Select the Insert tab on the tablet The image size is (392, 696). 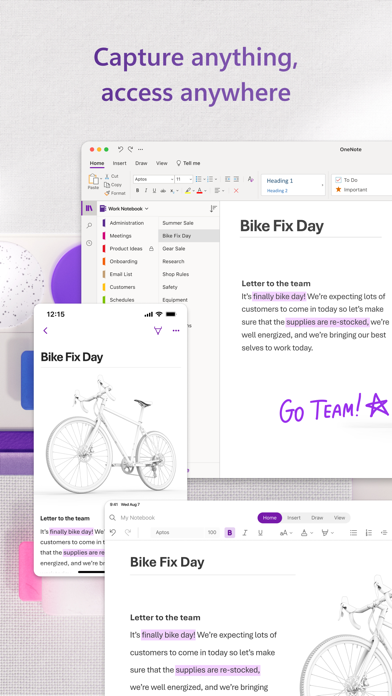294,518
